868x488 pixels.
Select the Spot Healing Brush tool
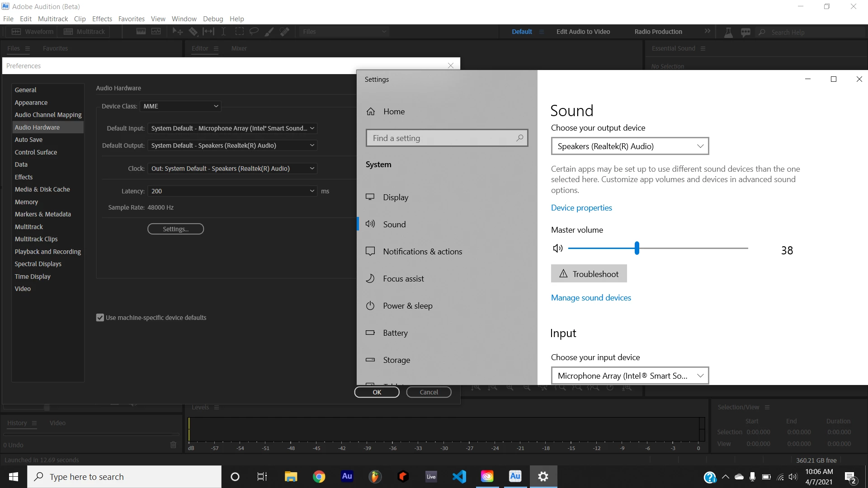[284, 32]
